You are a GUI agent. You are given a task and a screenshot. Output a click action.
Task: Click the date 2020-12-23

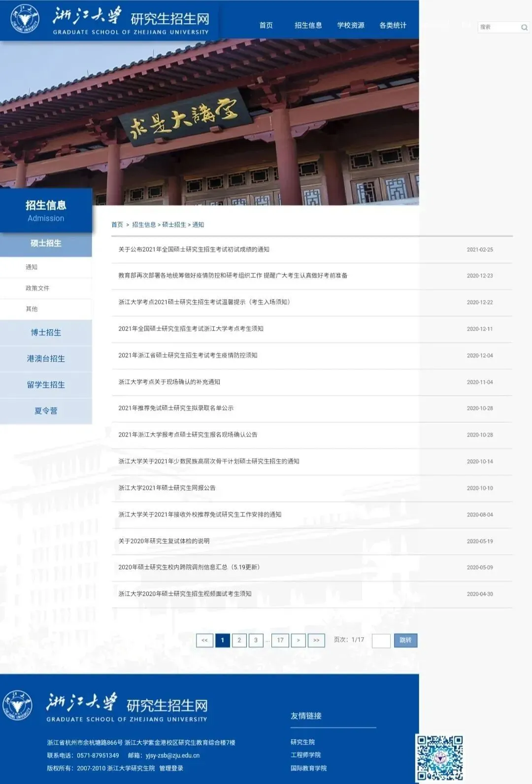click(x=480, y=276)
